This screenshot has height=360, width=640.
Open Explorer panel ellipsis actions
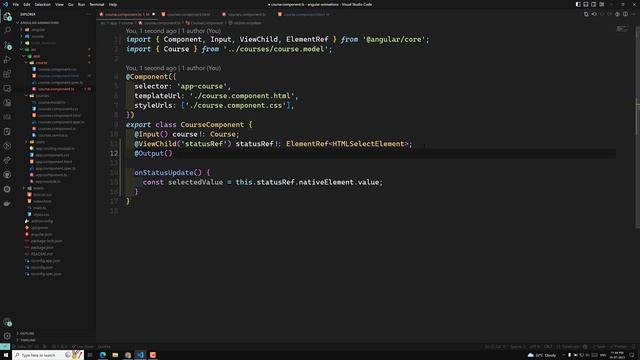point(88,14)
